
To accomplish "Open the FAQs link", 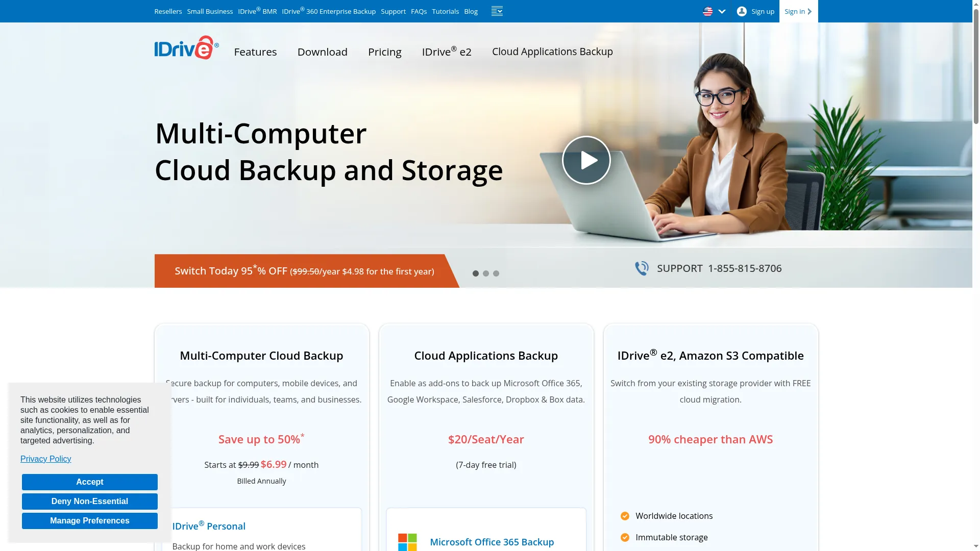I will pos(419,11).
